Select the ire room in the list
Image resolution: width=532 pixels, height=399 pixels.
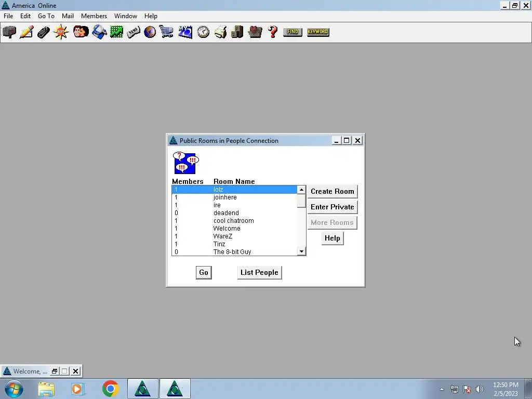234,205
